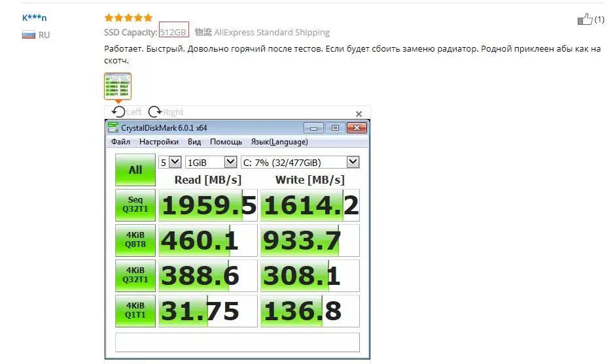
Task: Click the CrystalDiskMark app icon in title bar
Action: point(113,127)
